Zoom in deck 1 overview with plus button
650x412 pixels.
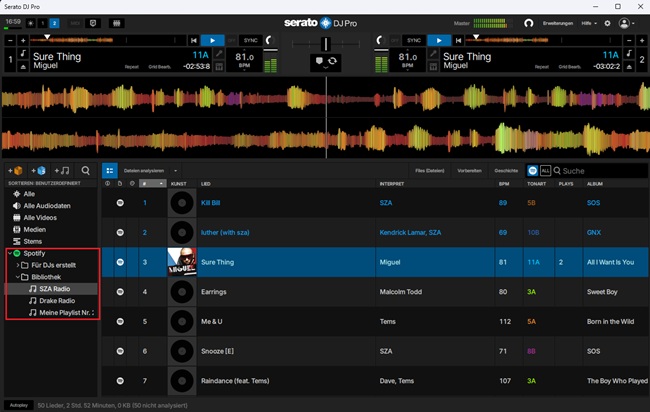(23, 40)
